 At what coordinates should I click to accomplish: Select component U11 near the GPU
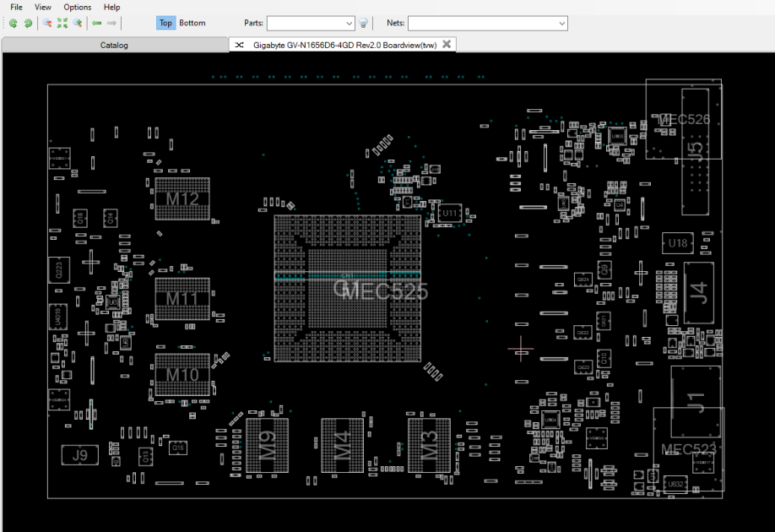tap(450, 213)
